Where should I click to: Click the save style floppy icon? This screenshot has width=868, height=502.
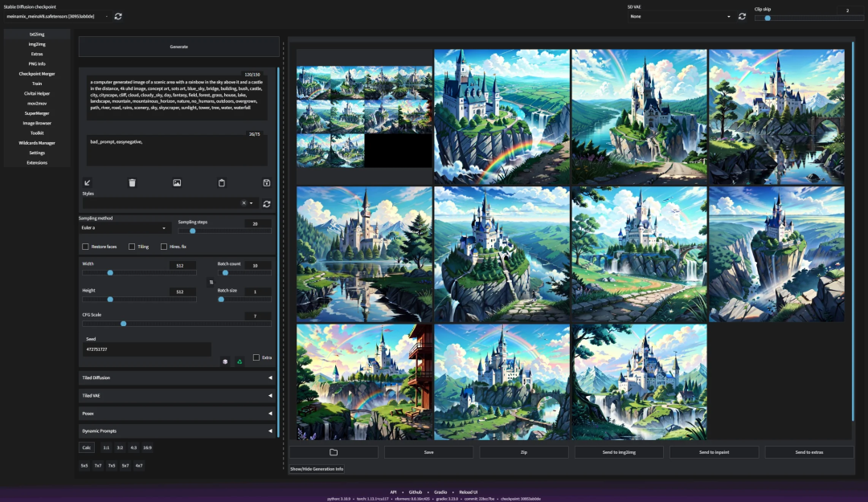pyautogui.click(x=266, y=182)
